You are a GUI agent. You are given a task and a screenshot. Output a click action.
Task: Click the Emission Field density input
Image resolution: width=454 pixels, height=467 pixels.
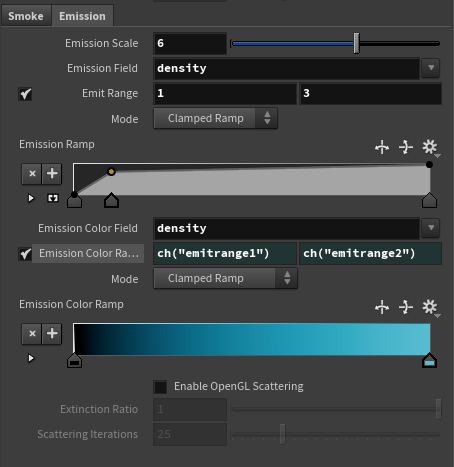pos(286,68)
